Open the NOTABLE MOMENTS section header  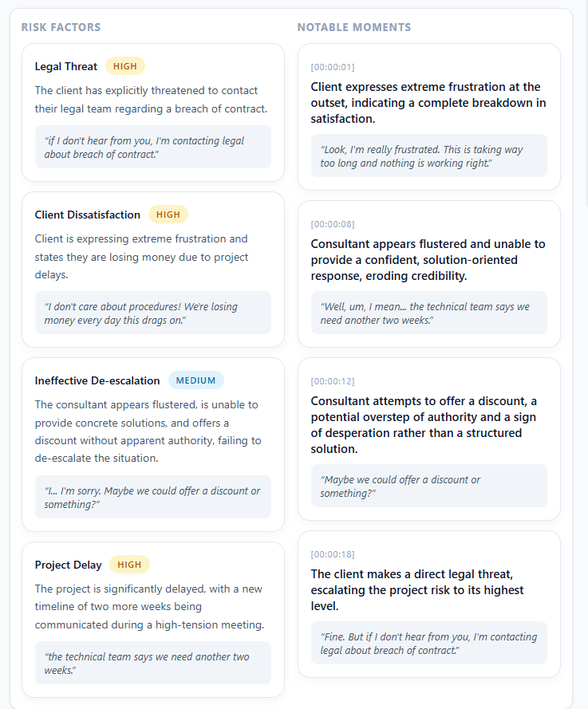[354, 26]
